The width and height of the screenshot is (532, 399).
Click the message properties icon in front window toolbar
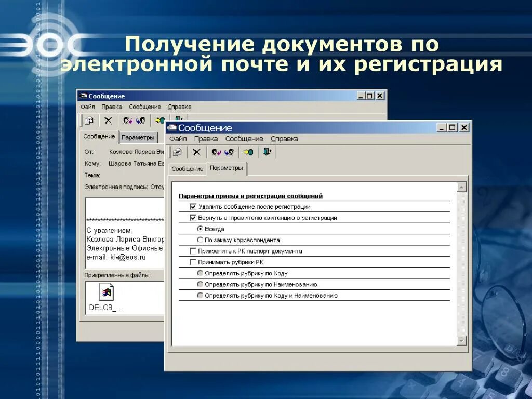tap(177, 152)
